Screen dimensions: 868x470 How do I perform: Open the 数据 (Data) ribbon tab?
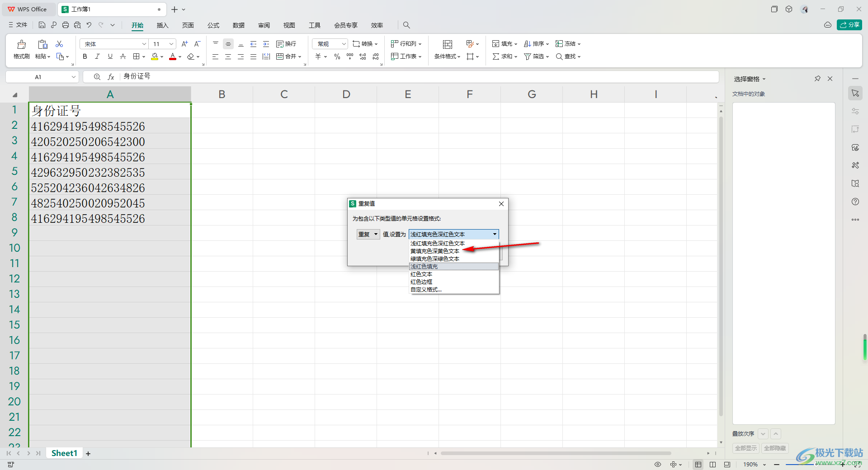(239, 25)
